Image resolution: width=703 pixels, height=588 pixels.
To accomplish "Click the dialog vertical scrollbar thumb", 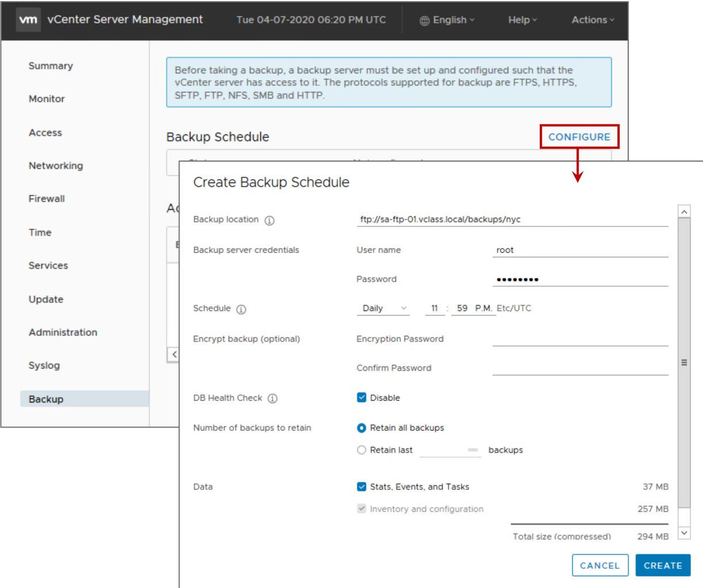I will coord(684,363).
